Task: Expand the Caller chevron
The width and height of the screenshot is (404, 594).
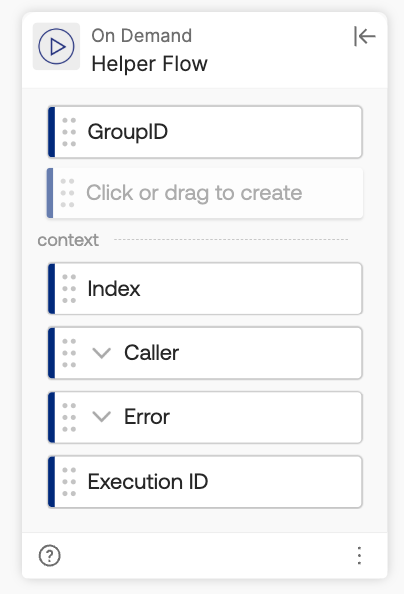Action: click(102, 353)
